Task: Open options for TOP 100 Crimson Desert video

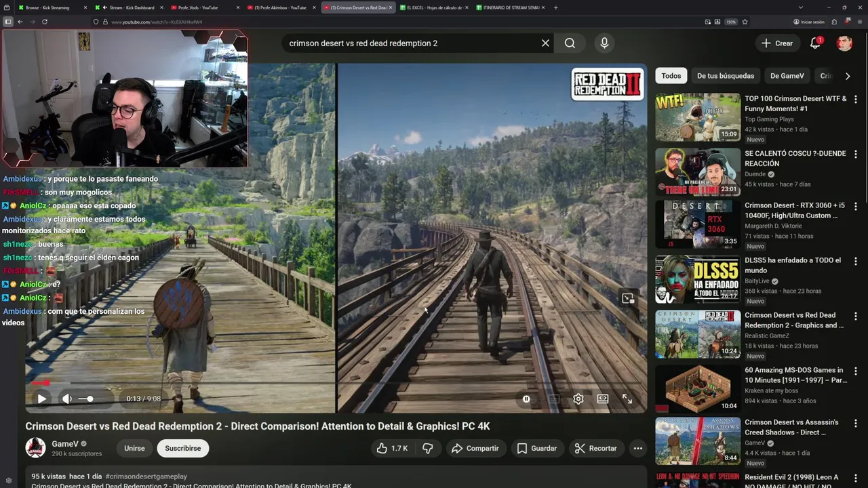Action: 856,100
